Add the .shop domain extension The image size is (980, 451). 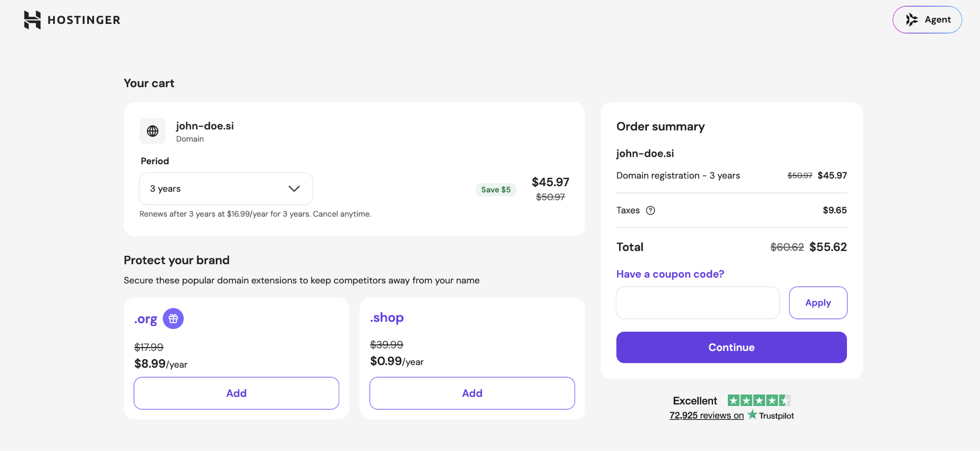click(472, 393)
